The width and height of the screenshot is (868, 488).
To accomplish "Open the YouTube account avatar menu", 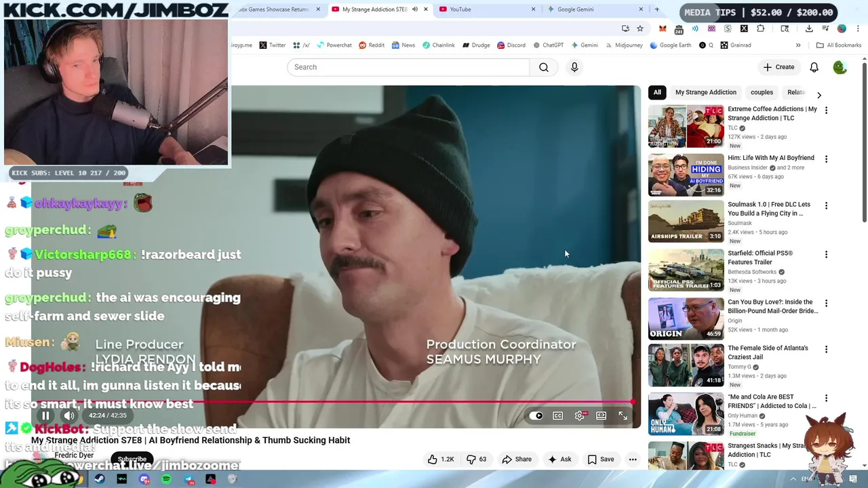I will pyautogui.click(x=840, y=67).
